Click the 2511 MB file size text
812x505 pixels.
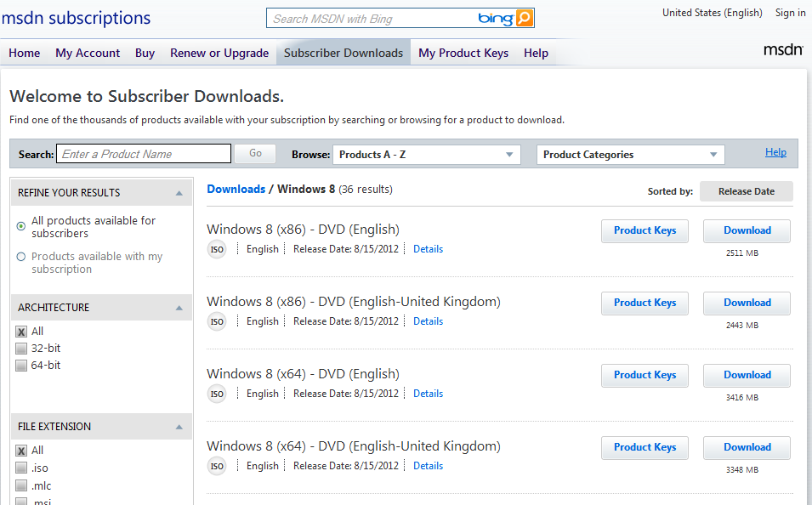click(x=742, y=253)
